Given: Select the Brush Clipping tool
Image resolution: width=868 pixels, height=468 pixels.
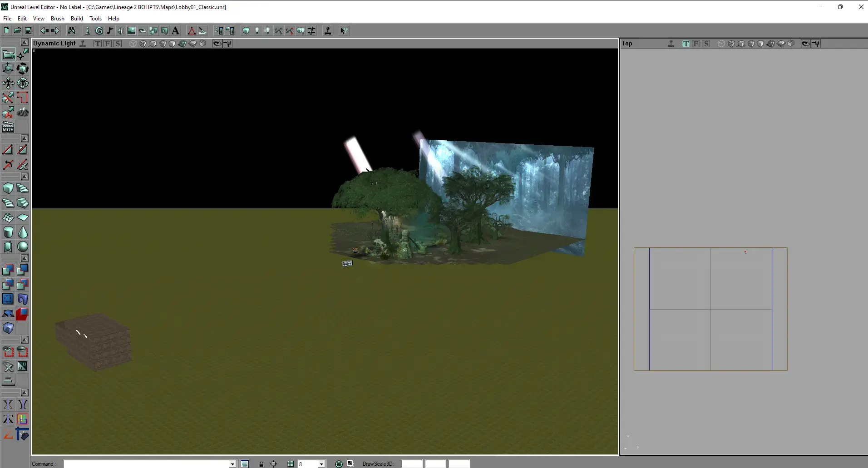Looking at the screenshot, I should (8, 98).
